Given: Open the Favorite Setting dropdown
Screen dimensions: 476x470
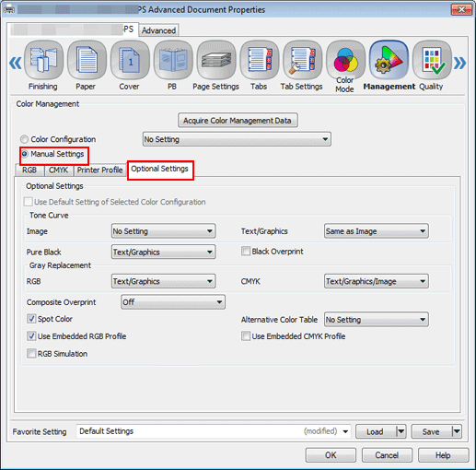Looking at the screenshot, I should click(x=214, y=431).
